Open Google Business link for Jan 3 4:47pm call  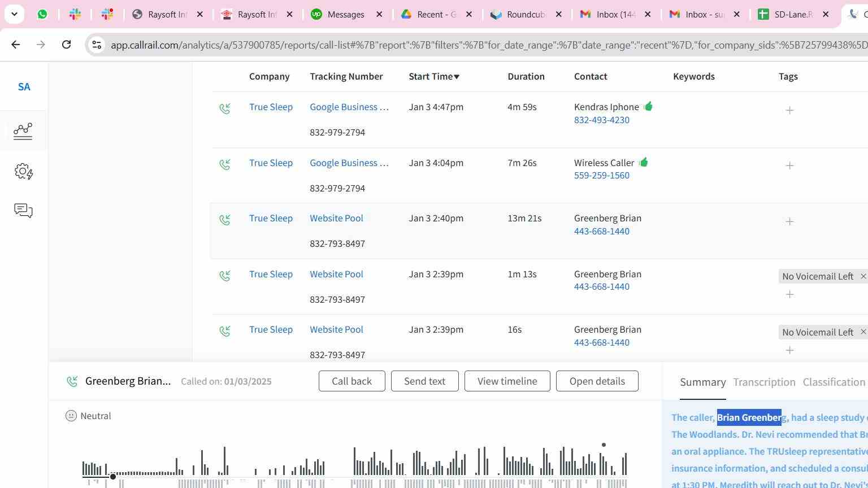pyautogui.click(x=349, y=107)
